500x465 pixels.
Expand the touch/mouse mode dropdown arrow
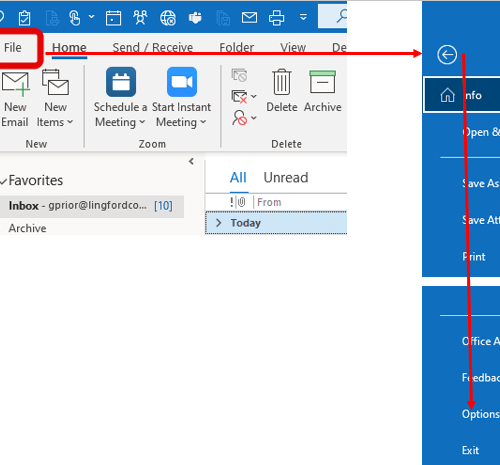(92, 16)
